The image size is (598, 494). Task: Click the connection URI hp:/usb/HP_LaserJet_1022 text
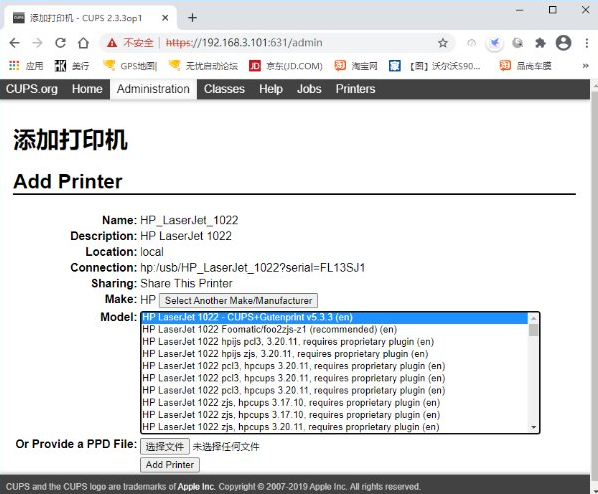[x=252, y=268]
